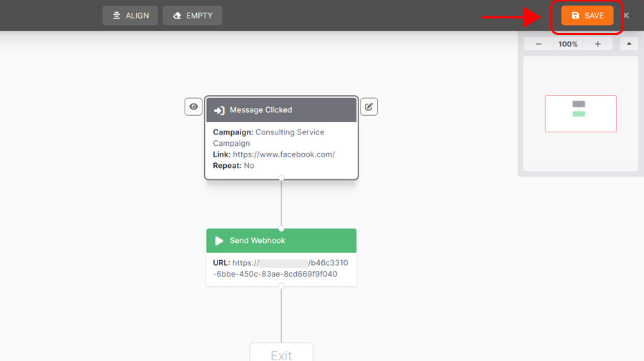The height and width of the screenshot is (361, 644).
Task: Click the 100% zoom level indicator
Action: point(568,44)
